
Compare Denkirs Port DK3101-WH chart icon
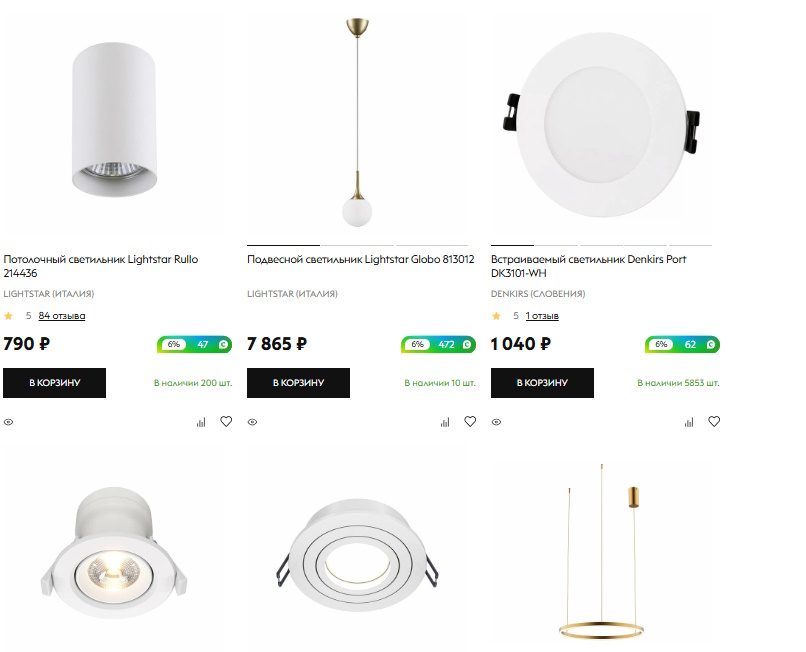(689, 422)
